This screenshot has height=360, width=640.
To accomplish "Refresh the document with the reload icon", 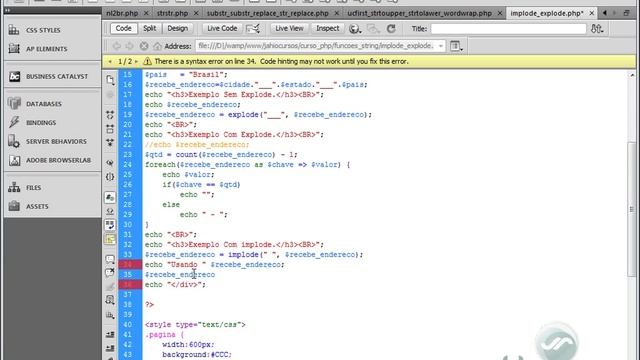I will click(391, 29).
